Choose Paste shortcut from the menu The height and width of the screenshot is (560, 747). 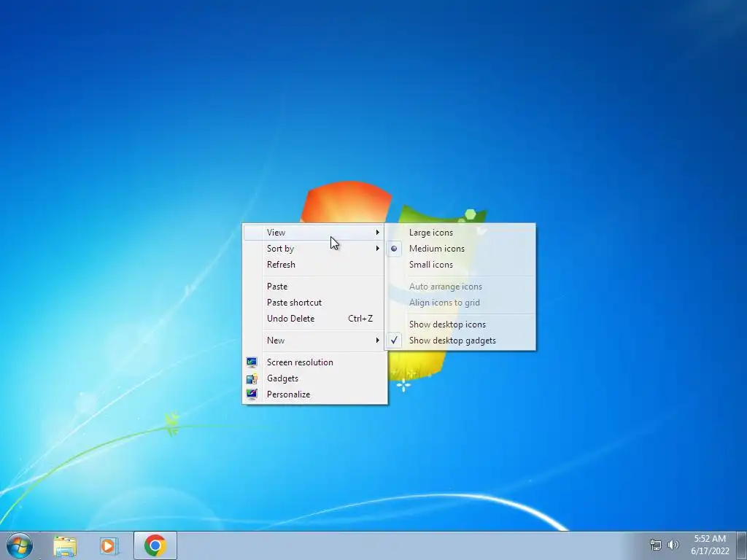tap(314, 303)
